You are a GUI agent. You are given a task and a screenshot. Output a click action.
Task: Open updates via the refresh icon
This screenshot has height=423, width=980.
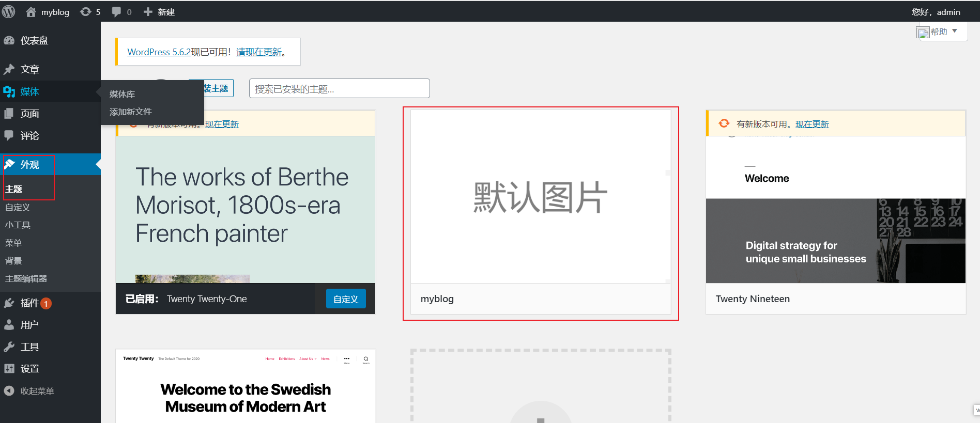(x=85, y=12)
